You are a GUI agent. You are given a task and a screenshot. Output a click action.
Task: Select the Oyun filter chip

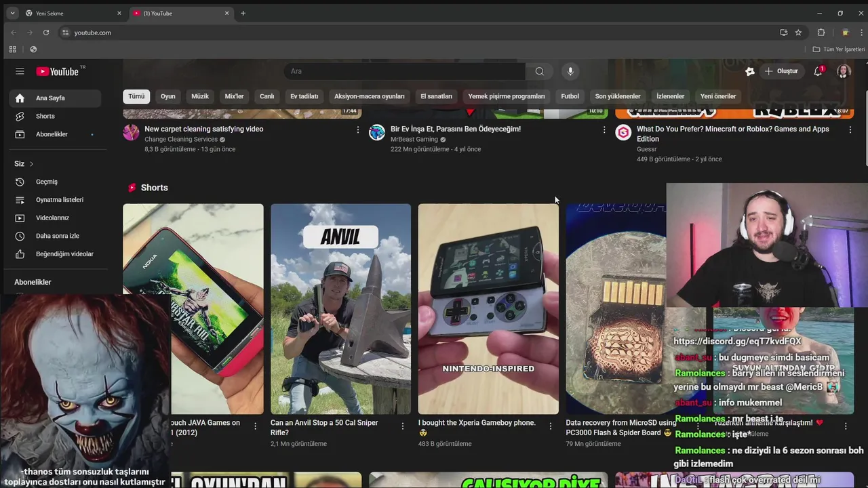167,96
